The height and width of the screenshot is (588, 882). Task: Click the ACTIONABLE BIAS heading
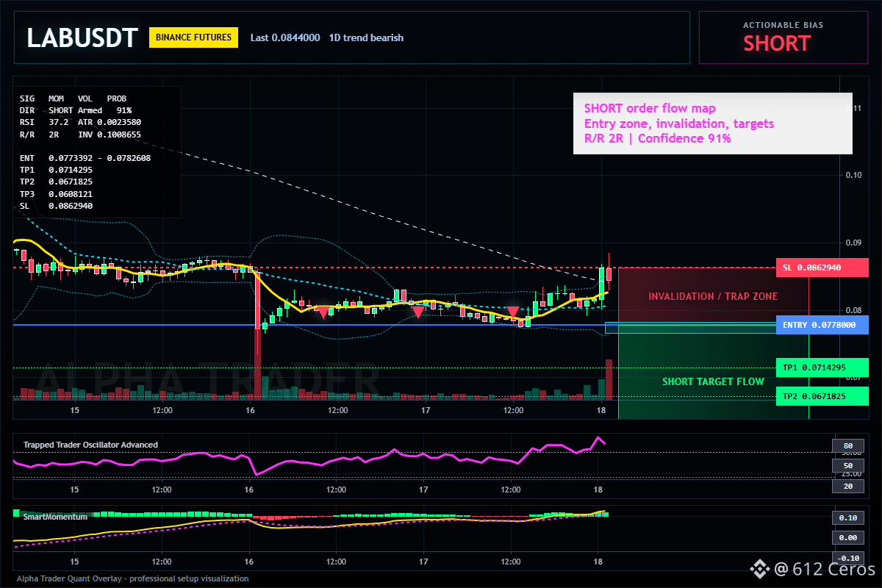point(783,25)
